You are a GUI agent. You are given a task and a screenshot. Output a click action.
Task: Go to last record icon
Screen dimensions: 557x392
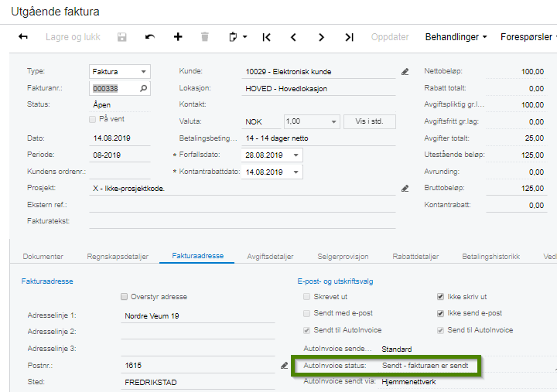click(x=349, y=37)
